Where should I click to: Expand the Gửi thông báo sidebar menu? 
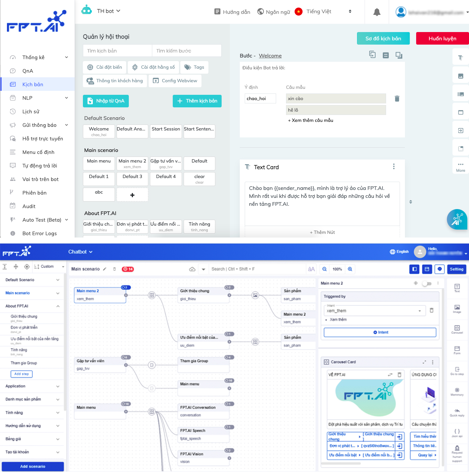[x=38, y=125]
